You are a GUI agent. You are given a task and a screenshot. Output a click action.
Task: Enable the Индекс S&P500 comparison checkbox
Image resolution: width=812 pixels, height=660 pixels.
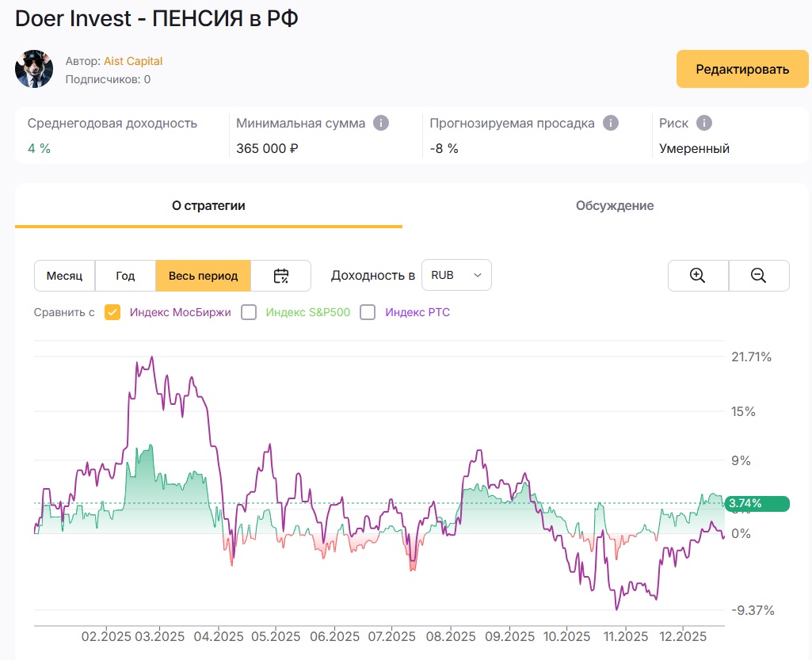[x=249, y=312]
